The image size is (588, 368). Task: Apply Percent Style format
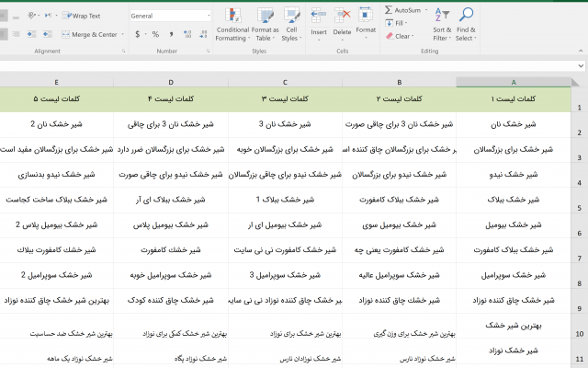pos(155,35)
